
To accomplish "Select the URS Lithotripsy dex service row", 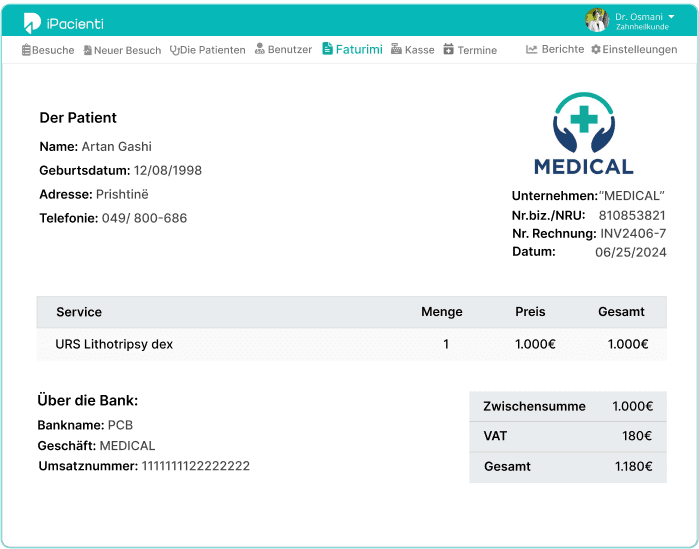I will point(351,344).
